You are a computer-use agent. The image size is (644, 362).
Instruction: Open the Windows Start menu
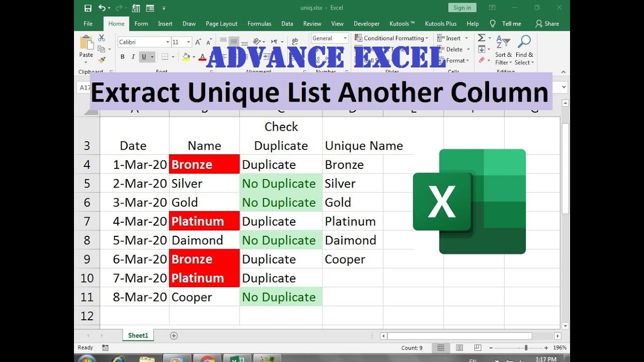87,359
